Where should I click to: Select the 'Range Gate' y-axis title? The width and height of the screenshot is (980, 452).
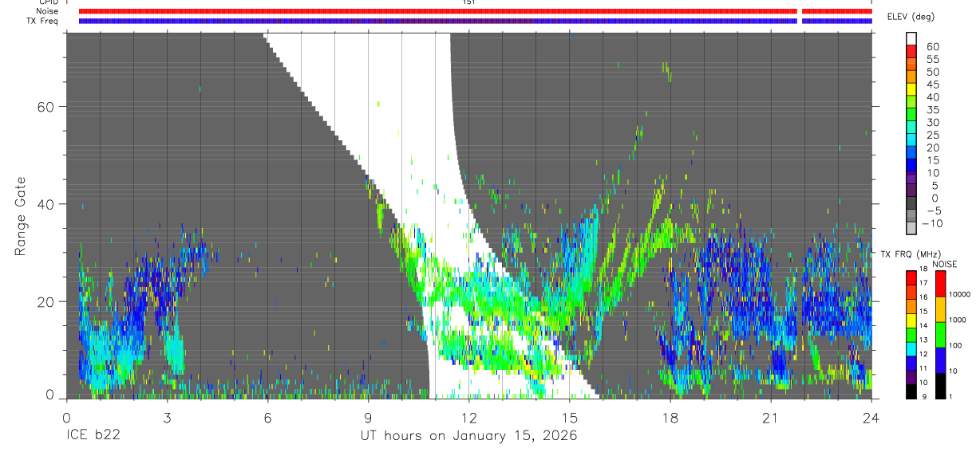tap(22, 215)
